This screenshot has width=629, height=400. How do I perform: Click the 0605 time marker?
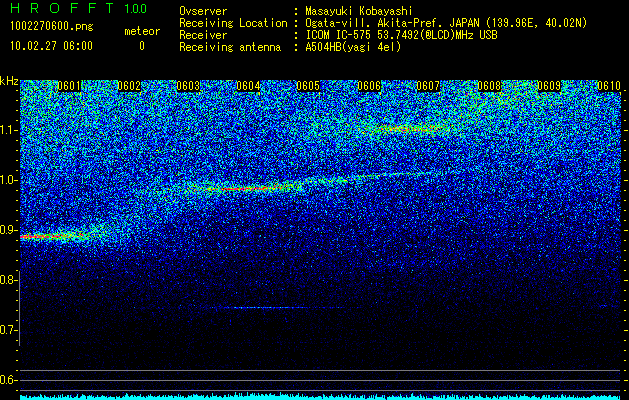point(308,86)
